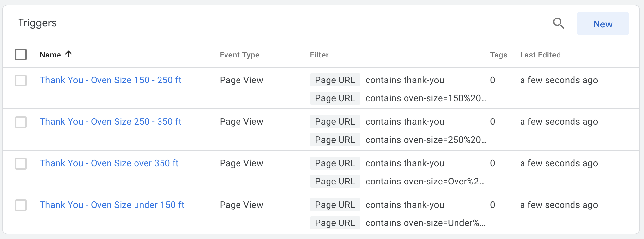Viewport: 644px width, 239px height.
Task: Click the Last Edited column header
Action: [x=540, y=55]
